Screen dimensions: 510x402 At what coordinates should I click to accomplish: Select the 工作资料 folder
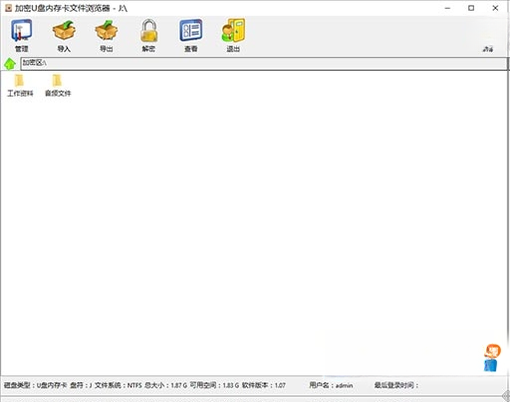(20, 86)
